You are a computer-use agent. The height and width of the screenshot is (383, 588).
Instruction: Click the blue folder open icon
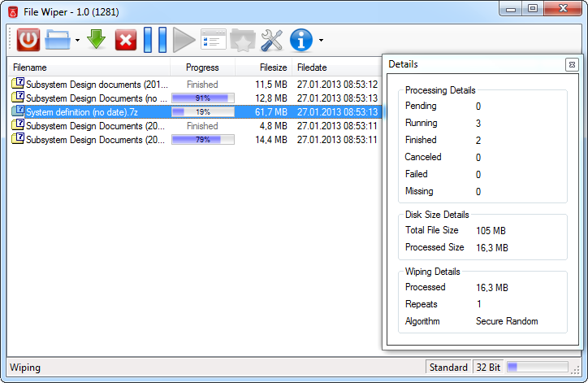point(58,39)
